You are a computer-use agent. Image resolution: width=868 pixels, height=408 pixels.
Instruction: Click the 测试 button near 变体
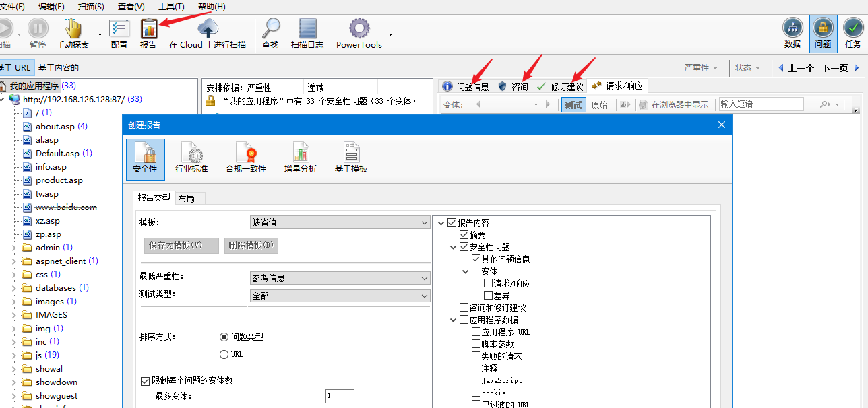coord(573,105)
